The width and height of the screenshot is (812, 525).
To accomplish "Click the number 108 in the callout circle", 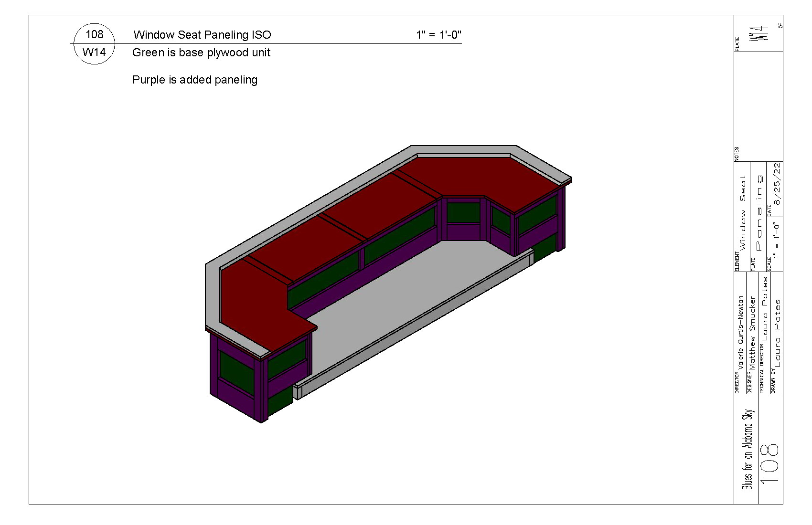I will 94,34.
